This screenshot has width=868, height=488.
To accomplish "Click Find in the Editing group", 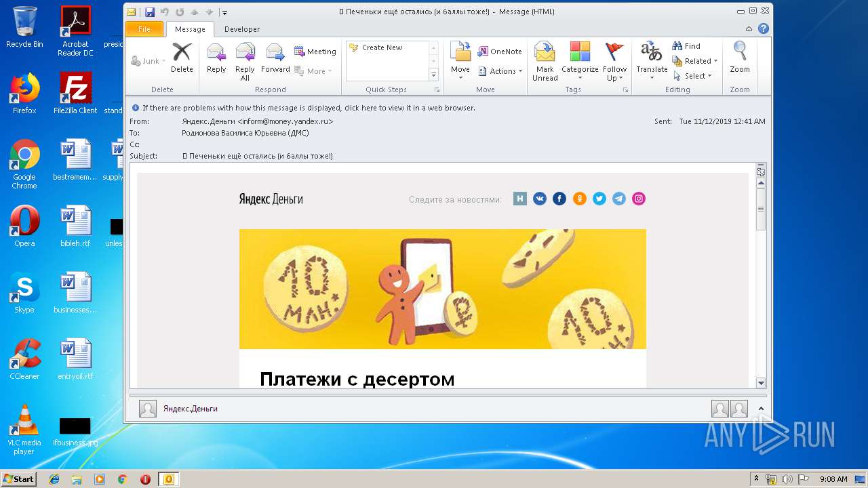I will [x=686, y=46].
